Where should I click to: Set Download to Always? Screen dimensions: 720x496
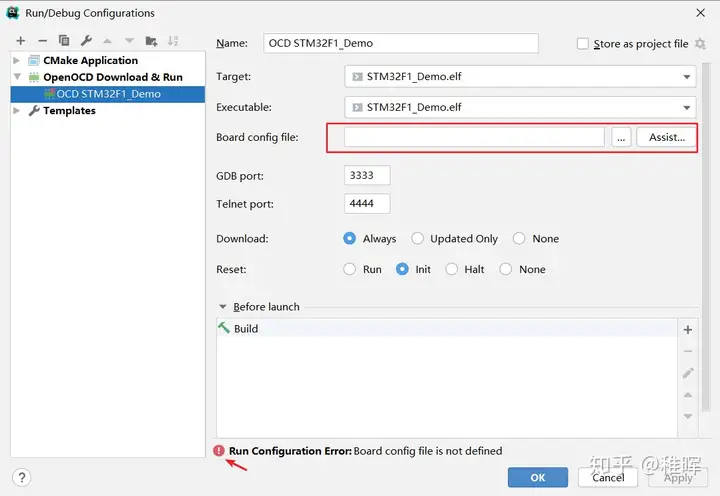click(x=349, y=238)
